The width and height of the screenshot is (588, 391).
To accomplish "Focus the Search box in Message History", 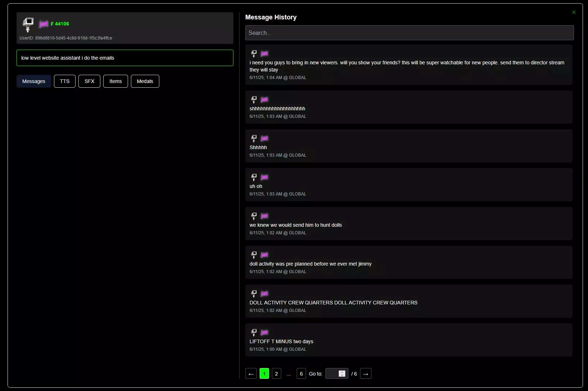I will click(x=409, y=33).
